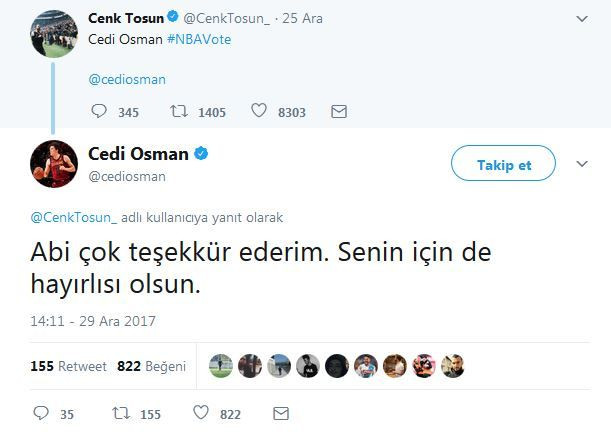
Task: Send Cenk Tosun's tweet via direct message
Action: [339, 112]
